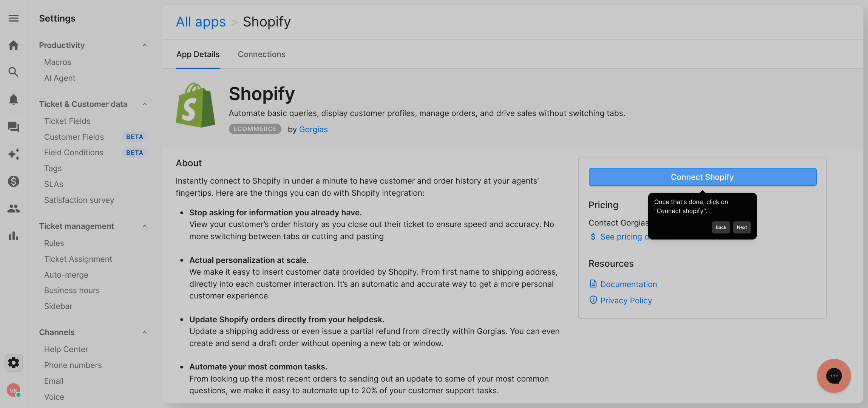The width and height of the screenshot is (868, 408).
Task: Click the Connect Shopify button
Action: point(702,177)
